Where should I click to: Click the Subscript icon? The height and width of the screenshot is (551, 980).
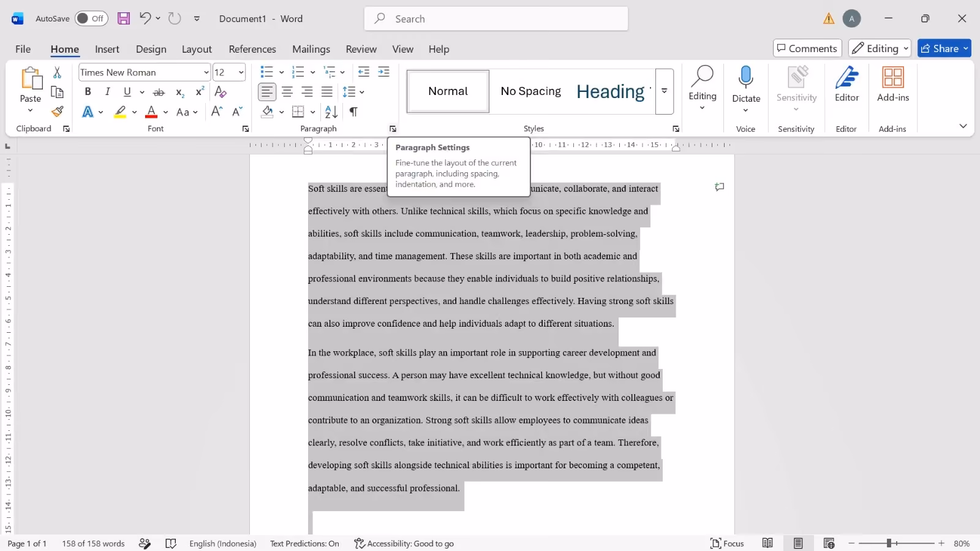click(x=179, y=92)
